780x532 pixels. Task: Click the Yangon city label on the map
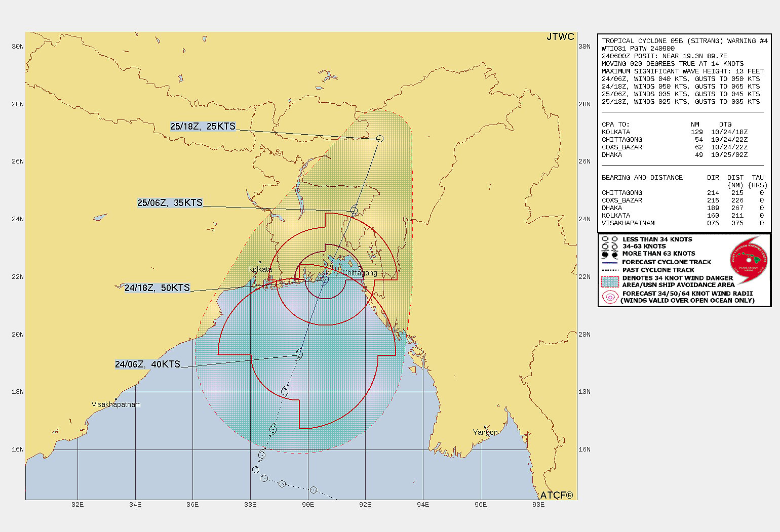click(x=485, y=432)
